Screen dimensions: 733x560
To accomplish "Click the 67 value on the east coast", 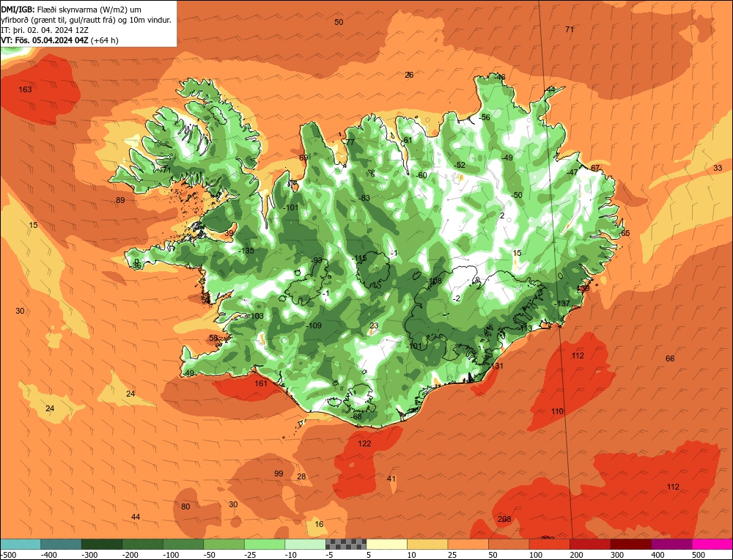I will click(595, 168).
